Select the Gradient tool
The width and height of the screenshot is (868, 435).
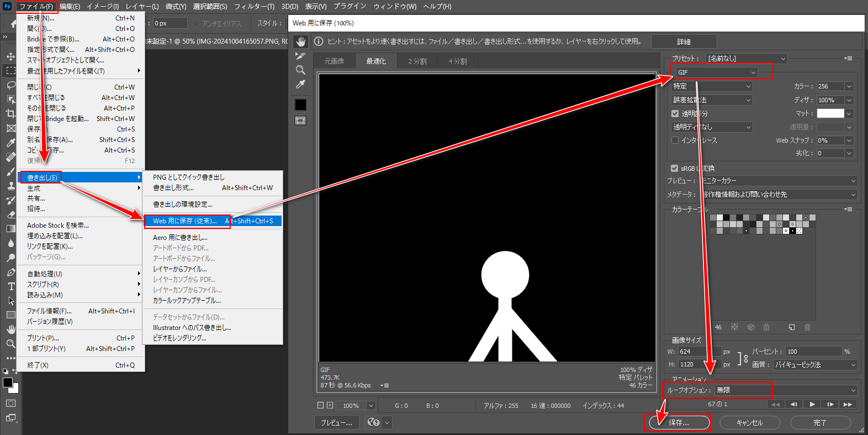(x=10, y=229)
